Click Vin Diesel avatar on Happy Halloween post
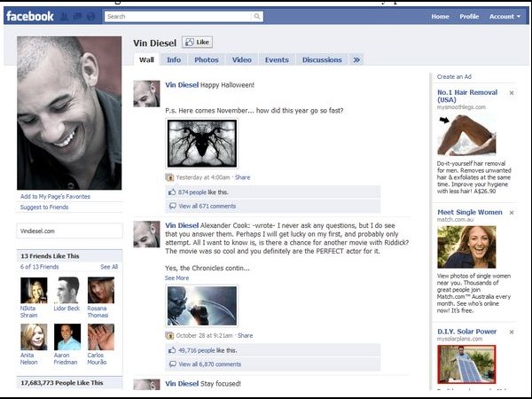 (x=146, y=94)
